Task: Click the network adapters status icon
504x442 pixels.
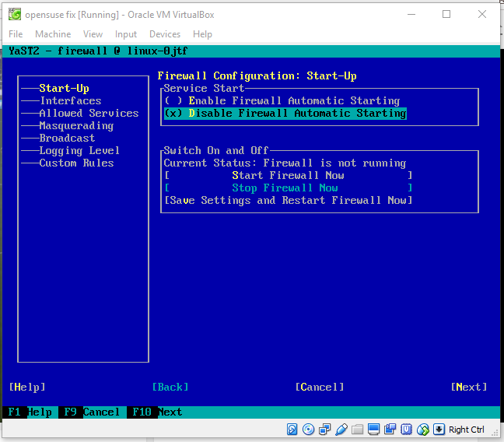Action: pos(324,429)
